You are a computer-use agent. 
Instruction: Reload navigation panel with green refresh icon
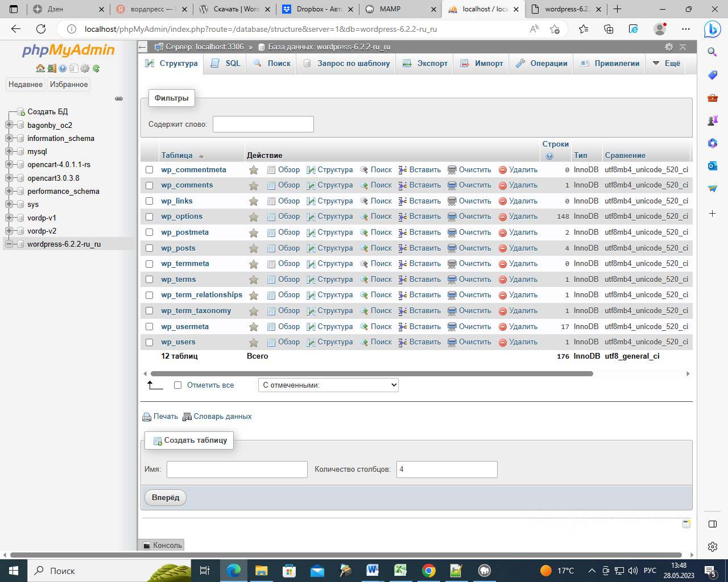coord(96,68)
